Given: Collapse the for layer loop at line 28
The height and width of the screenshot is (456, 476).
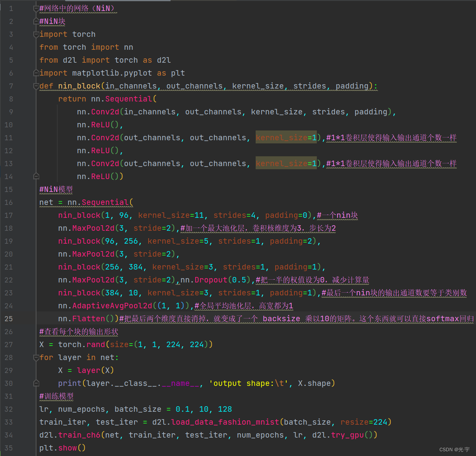Looking at the screenshot, I should click(36, 357).
